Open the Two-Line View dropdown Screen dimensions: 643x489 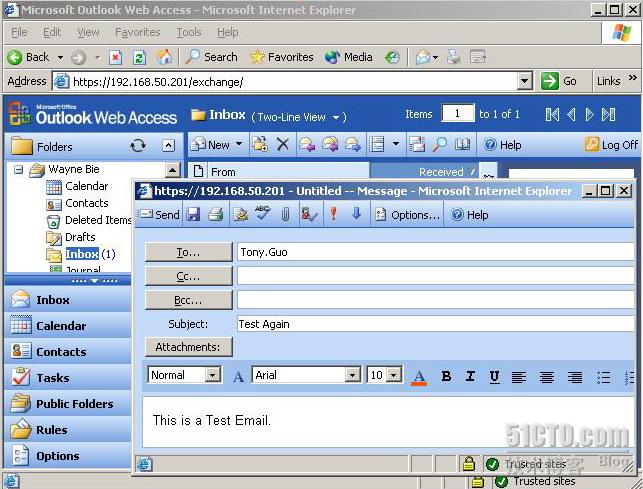coord(299,117)
